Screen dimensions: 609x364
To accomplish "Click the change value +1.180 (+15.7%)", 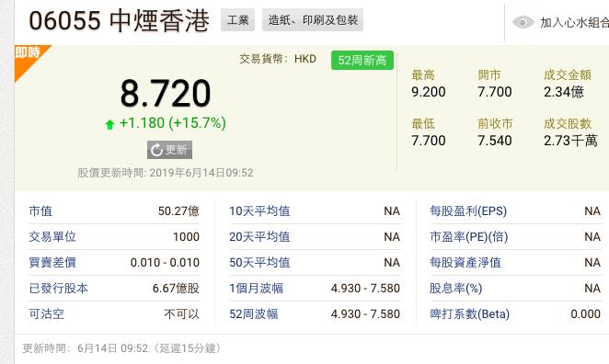I will [173, 123].
